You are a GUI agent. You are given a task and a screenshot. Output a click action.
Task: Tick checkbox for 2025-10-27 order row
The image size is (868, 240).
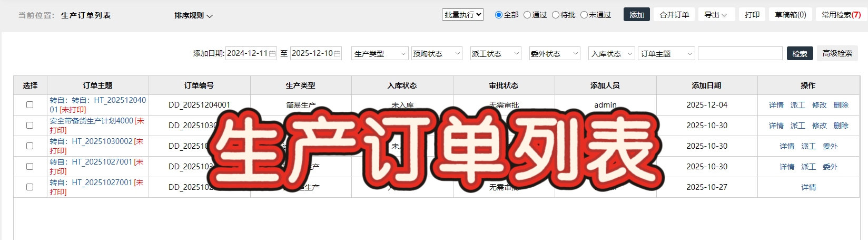coord(30,187)
